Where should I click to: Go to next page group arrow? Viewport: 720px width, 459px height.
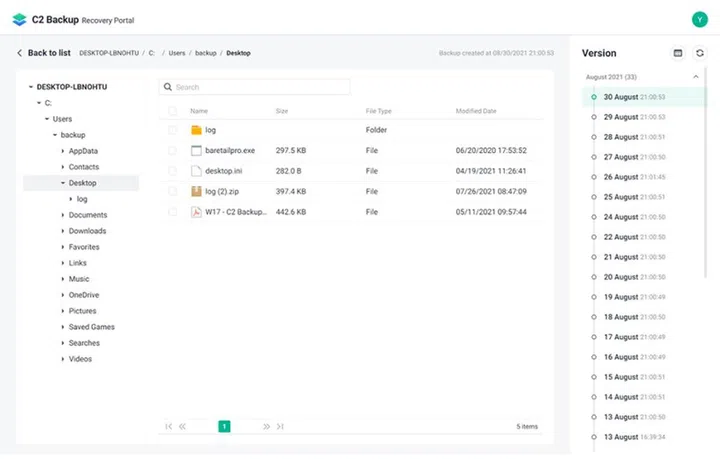coord(266,426)
